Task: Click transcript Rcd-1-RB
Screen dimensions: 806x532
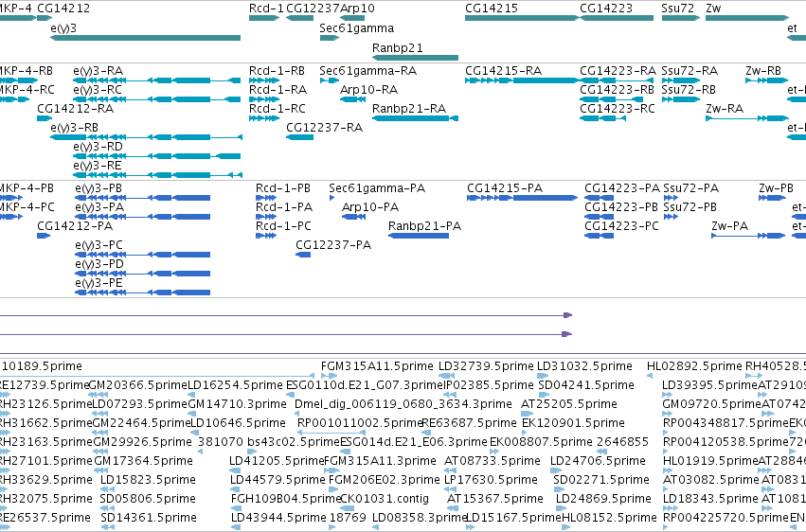Action: tap(264, 80)
